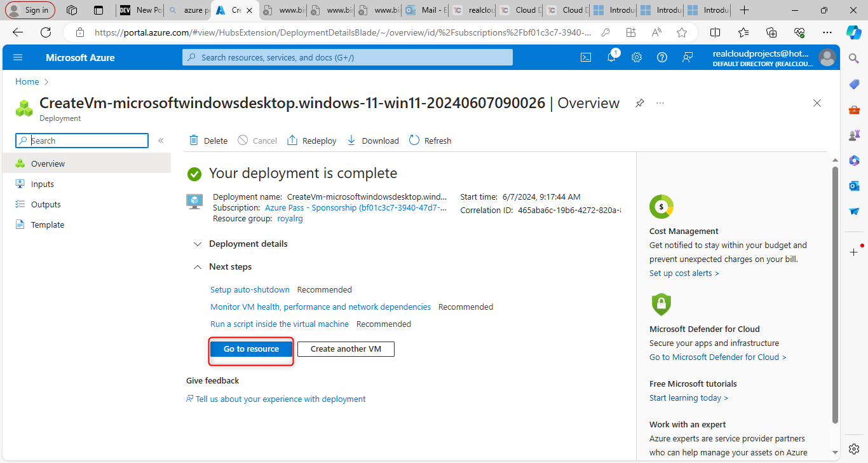Open the Help question mark icon
This screenshot has width=868, height=463.
click(662, 57)
